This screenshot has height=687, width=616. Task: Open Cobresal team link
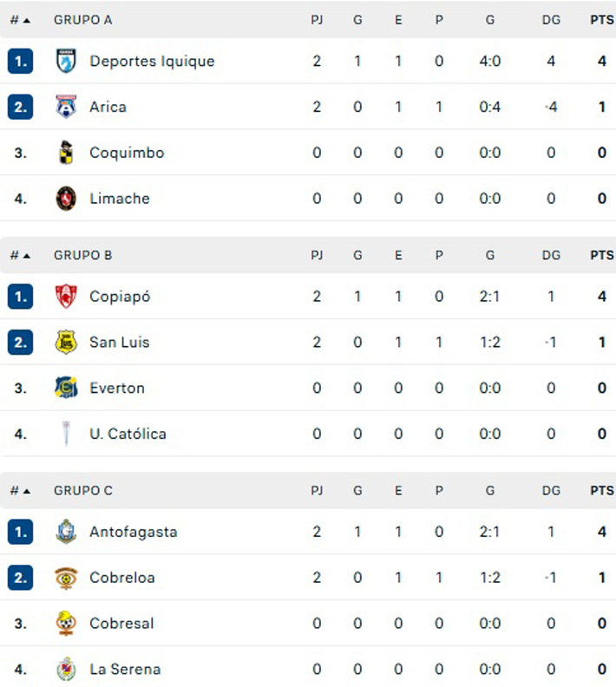coord(121,624)
